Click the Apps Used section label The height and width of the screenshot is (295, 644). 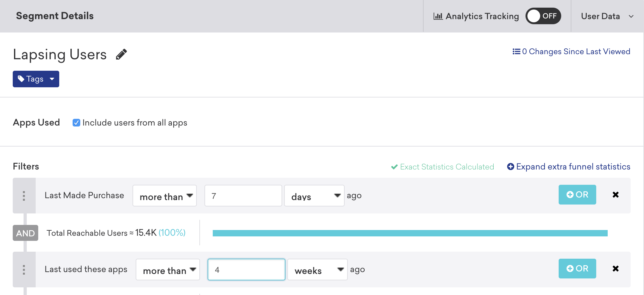36,123
